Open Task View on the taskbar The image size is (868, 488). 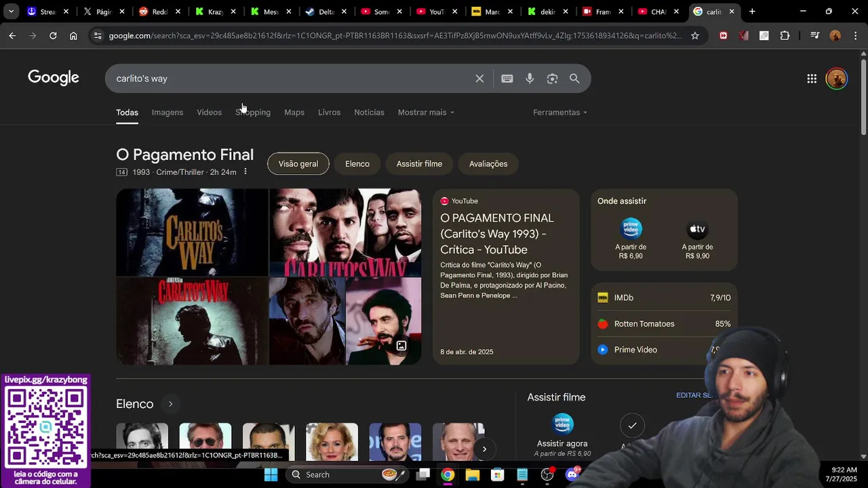pyautogui.click(x=423, y=474)
